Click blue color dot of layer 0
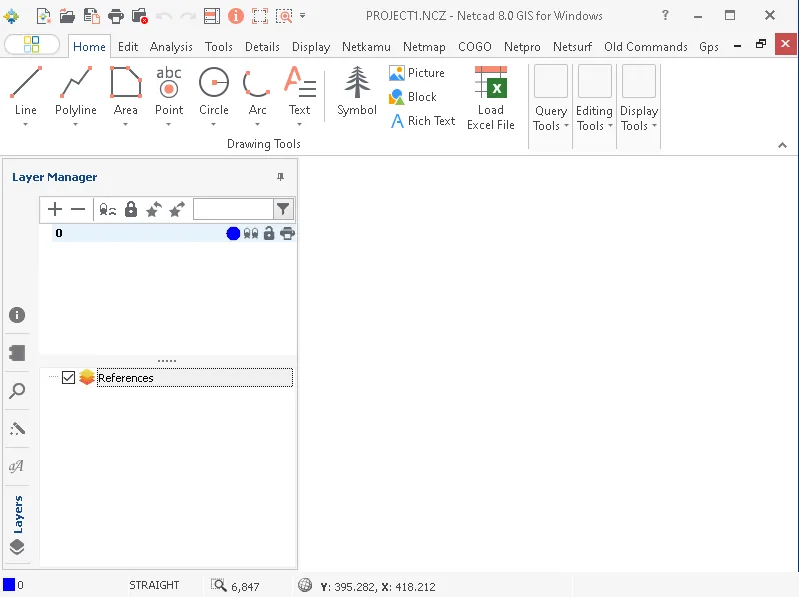 point(233,233)
